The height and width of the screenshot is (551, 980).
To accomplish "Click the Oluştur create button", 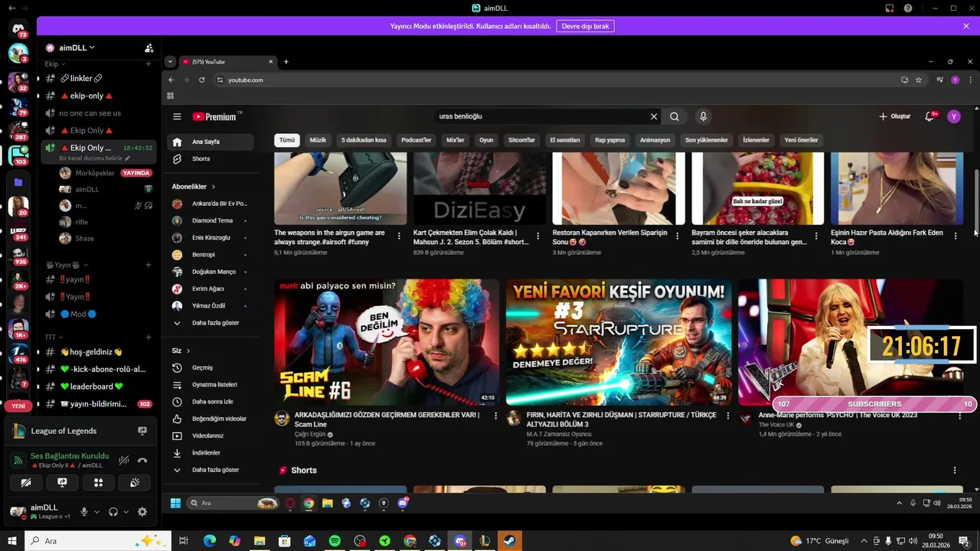I will point(895,116).
